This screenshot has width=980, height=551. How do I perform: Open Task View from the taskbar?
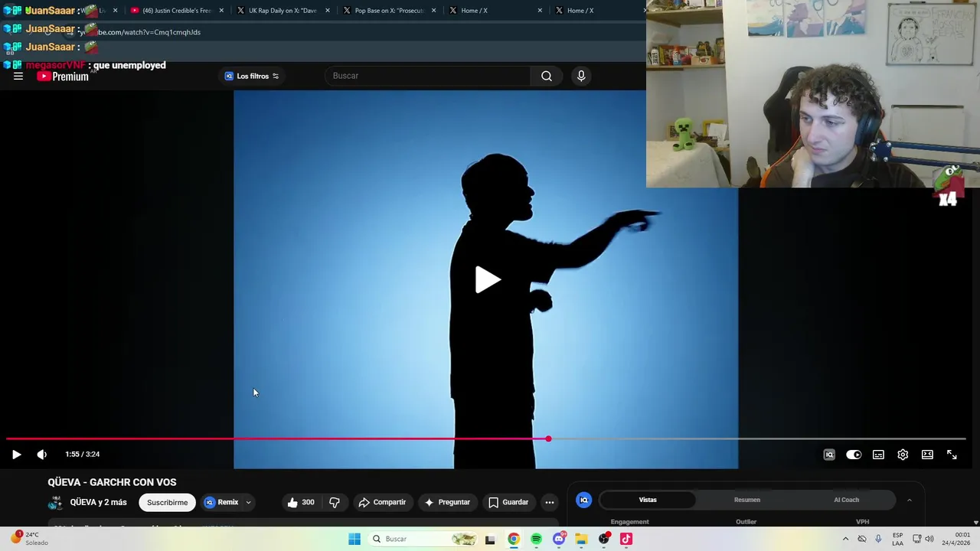(x=490, y=539)
